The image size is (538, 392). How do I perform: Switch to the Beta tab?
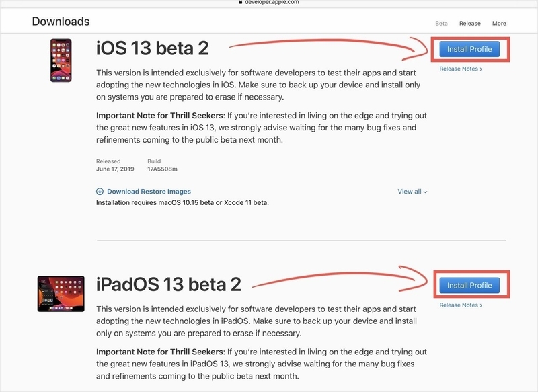click(x=441, y=24)
